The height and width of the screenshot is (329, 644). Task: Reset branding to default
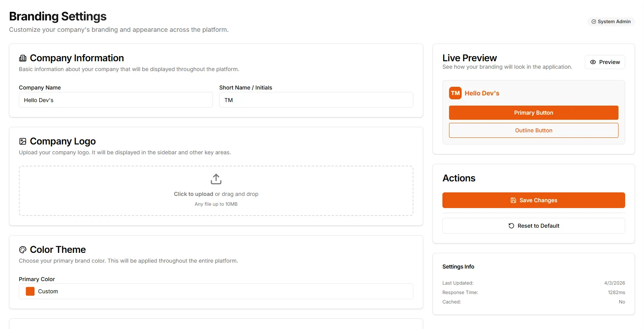coord(534,226)
